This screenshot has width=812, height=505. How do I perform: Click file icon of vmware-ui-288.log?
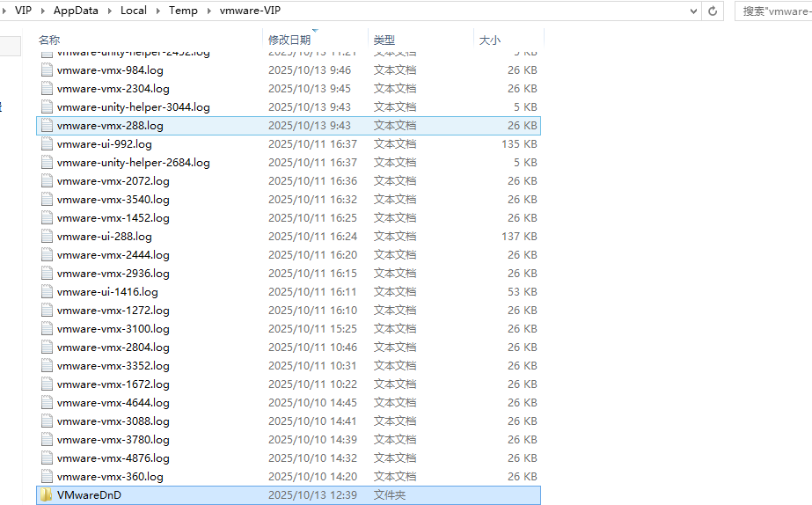47,236
